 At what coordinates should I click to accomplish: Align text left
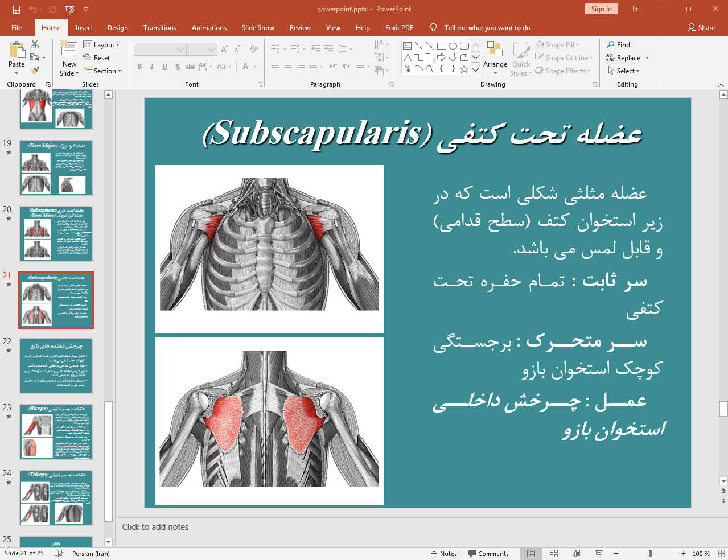pyautogui.click(x=275, y=67)
